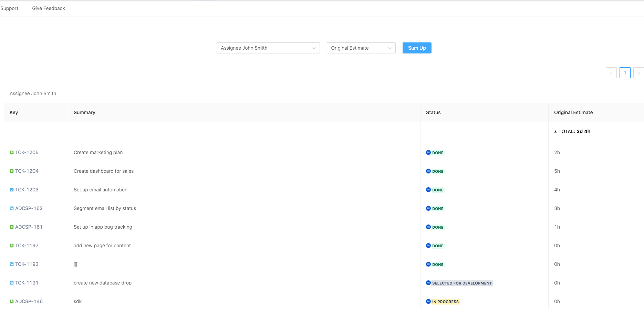Open the Assignee John Smith dropdown
Screen dimensions: 644x309
pos(268,48)
